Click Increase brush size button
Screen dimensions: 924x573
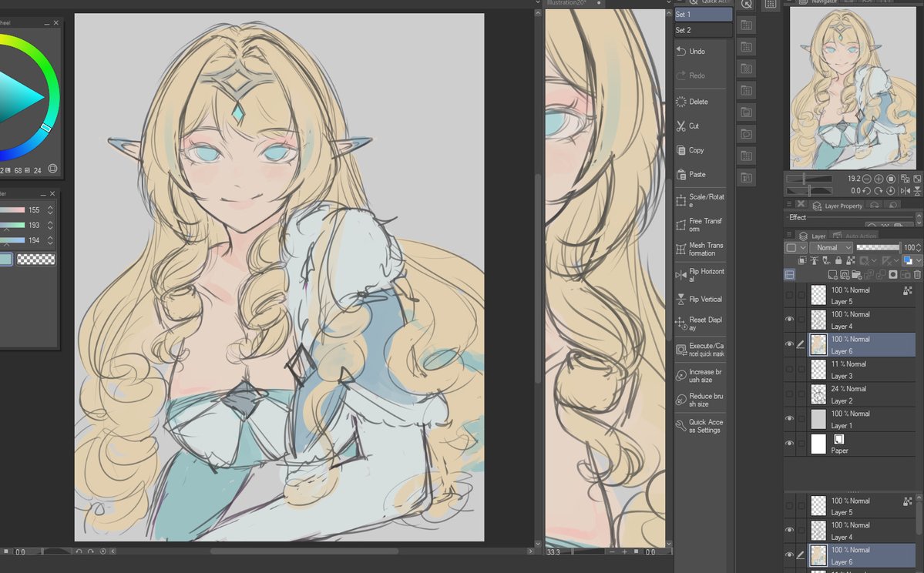click(700, 375)
